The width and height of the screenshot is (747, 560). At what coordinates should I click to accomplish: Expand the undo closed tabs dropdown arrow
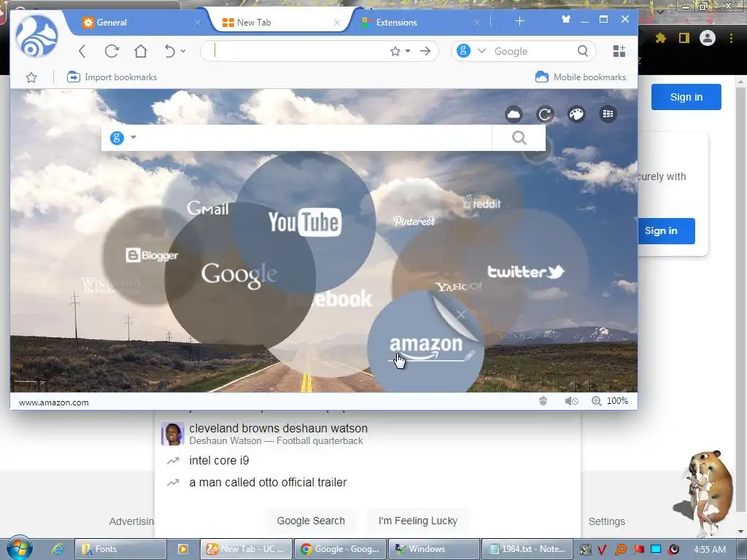click(183, 51)
